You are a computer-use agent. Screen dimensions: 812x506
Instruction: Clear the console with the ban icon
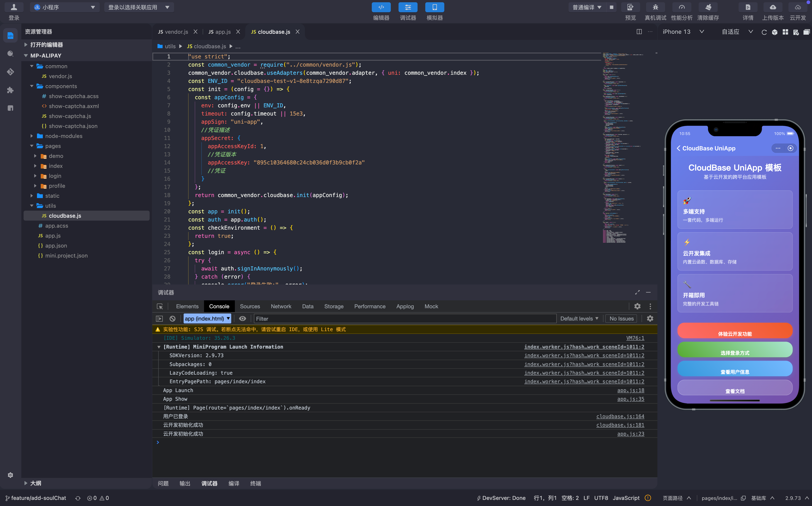click(173, 319)
